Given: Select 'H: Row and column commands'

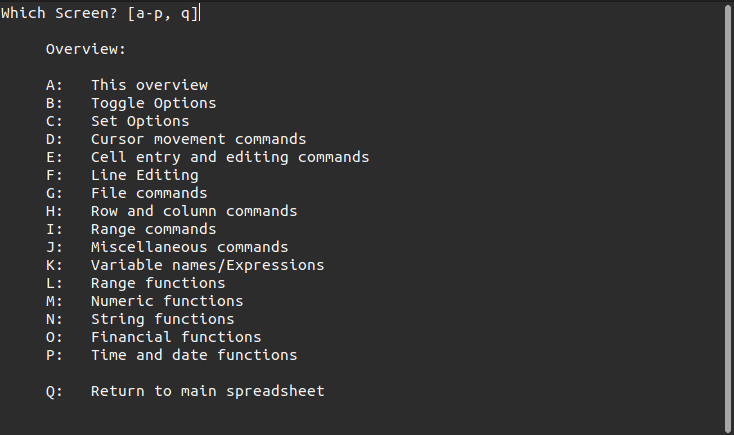Looking at the screenshot, I should (x=171, y=211).
